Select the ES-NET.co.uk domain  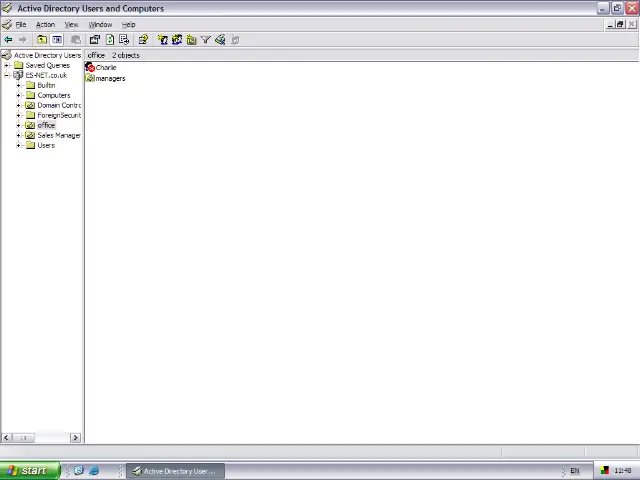46,75
